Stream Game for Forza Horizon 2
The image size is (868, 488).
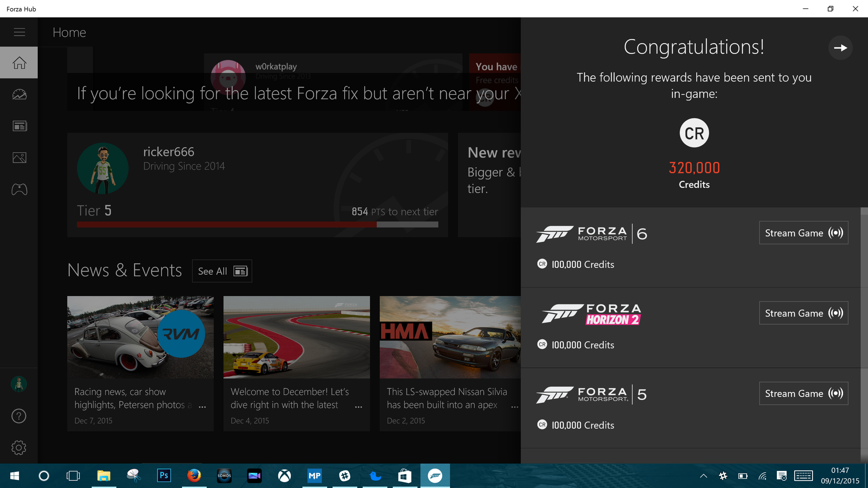point(803,313)
